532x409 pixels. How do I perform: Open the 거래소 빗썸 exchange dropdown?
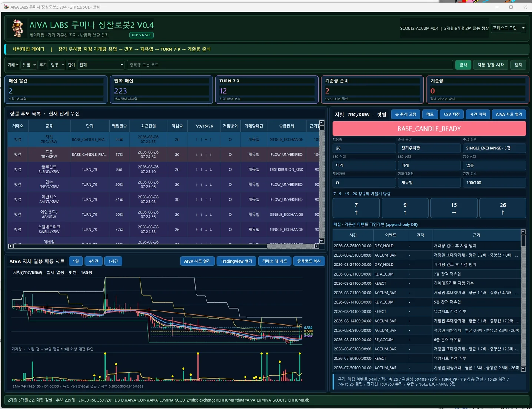[x=29, y=65]
